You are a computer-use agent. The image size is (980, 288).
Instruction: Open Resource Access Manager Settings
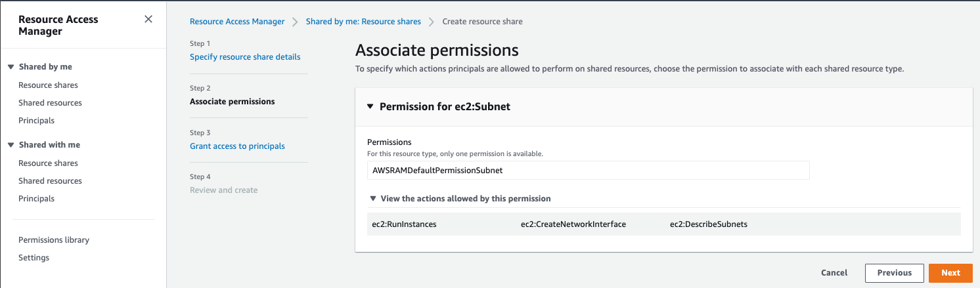point(33,258)
